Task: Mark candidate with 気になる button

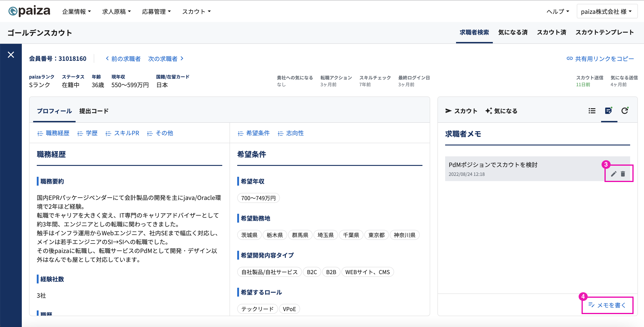Action: click(x=501, y=111)
